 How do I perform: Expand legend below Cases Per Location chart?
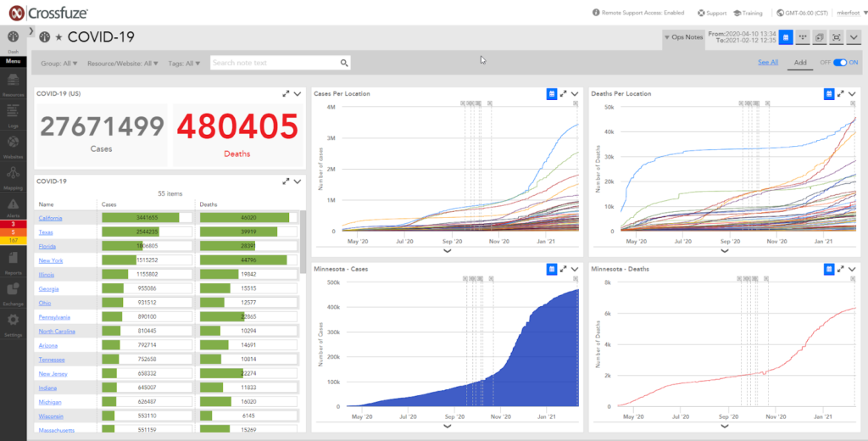point(448,251)
